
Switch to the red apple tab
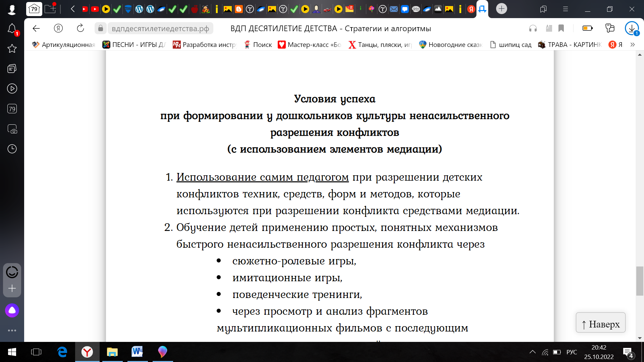pos(195,9)
